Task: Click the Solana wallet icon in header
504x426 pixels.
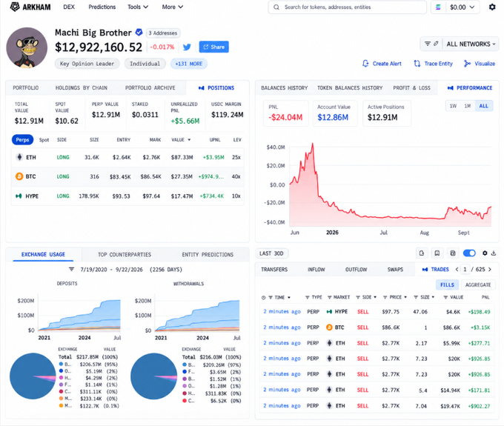Action: click(x=438, y=7)
